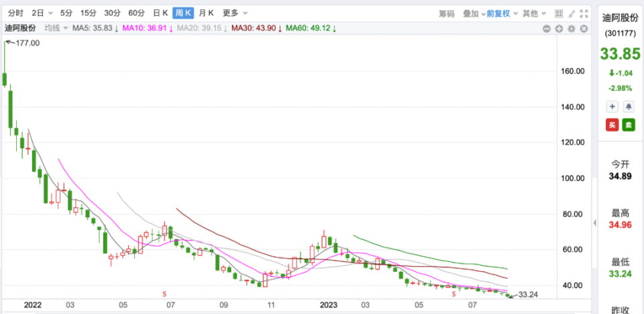This screenshot has width=644, height=314.
Task: Expand the 更多 more periods dropdown
Action: click(x=235, y=13)
